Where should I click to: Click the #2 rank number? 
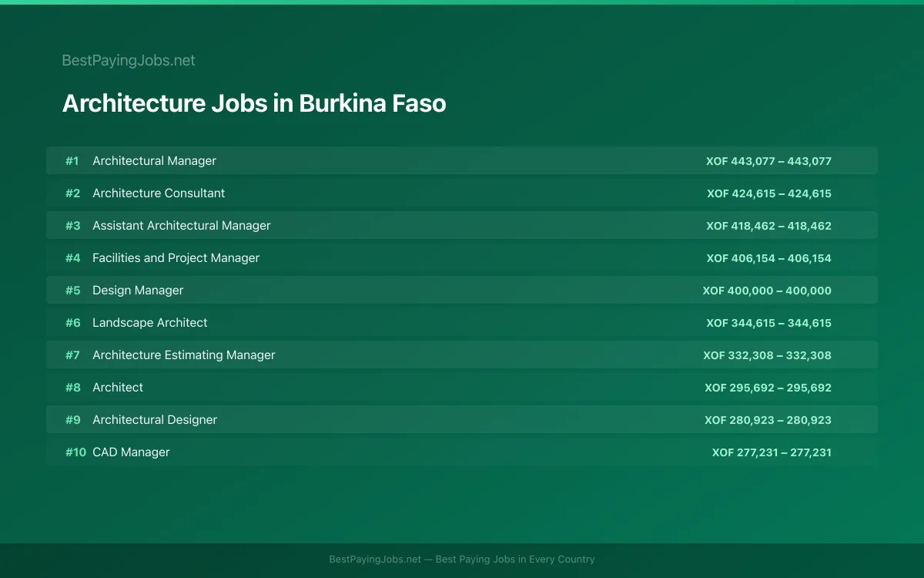(x=72, y=193)
